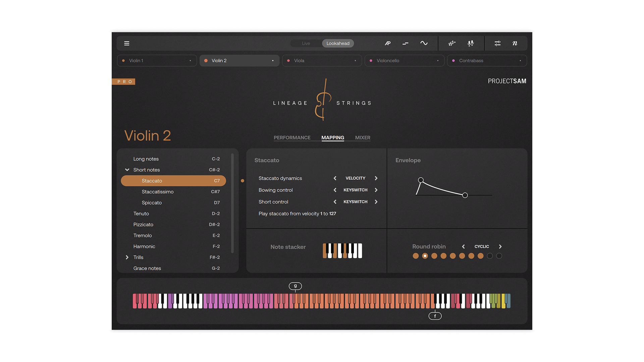Image resolution: width=644 pixels, height=362 pixels.
Task: Click the small dot on the Violoncello slot
Action: click(438, 61)
